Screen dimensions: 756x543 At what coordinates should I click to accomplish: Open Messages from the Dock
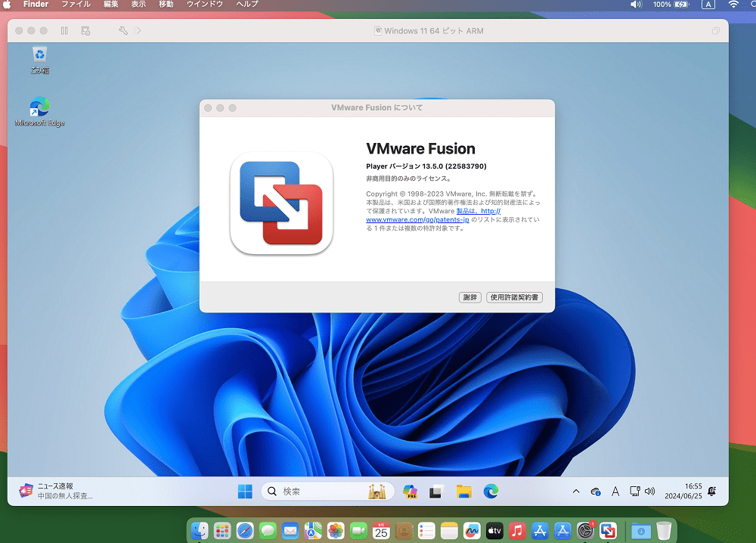point(268,532)
